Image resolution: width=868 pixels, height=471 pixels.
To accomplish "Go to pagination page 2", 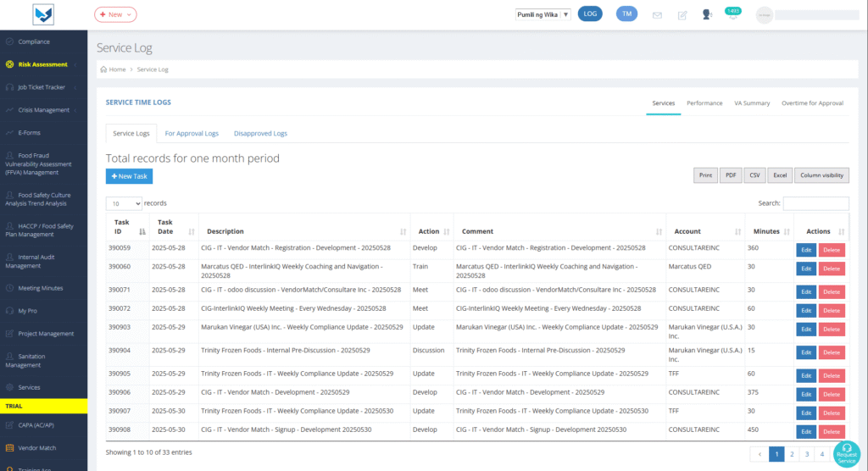I will (x=792, y=454).
